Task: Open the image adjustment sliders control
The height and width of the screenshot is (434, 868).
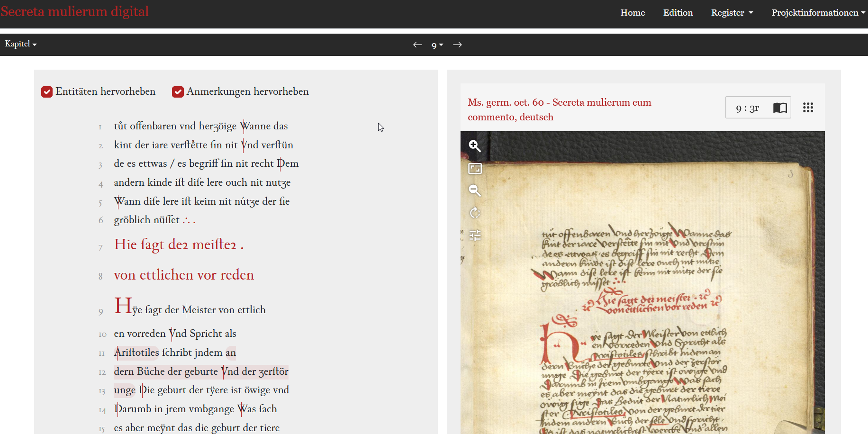Action: [x=475, y=235]
